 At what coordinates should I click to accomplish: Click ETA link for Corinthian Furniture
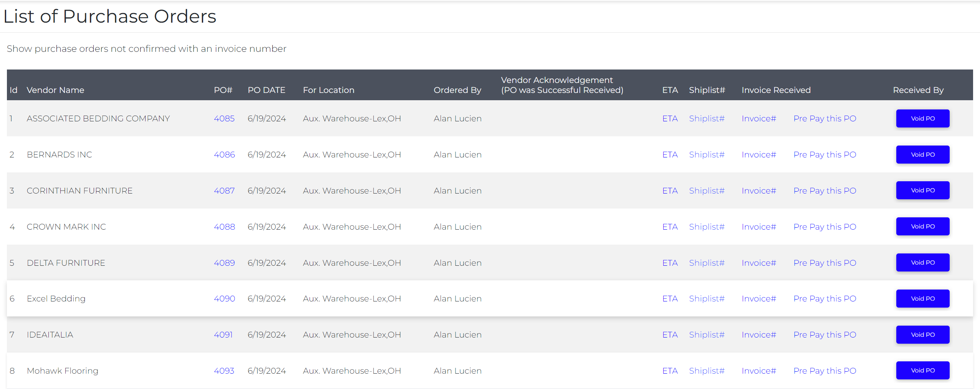click(x=670, y=190)
